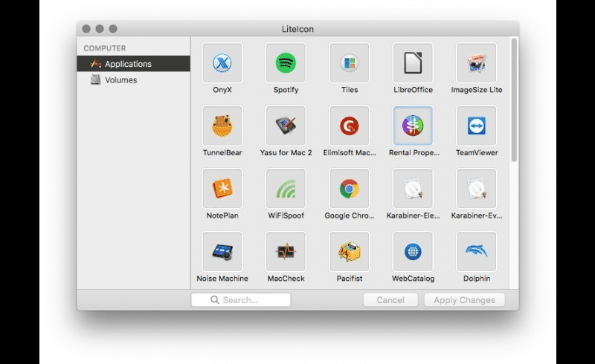Choose the Pacifist box icon
This screenshot has width=595, height=364.
349,252
